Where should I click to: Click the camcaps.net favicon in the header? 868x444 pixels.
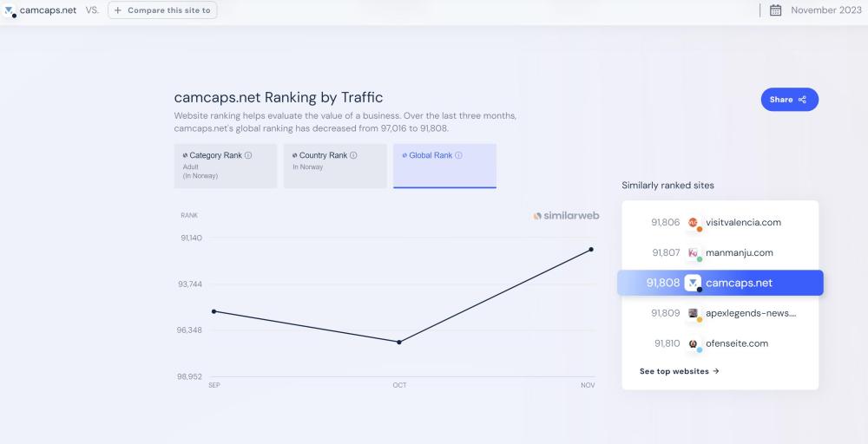coord(10,10)
